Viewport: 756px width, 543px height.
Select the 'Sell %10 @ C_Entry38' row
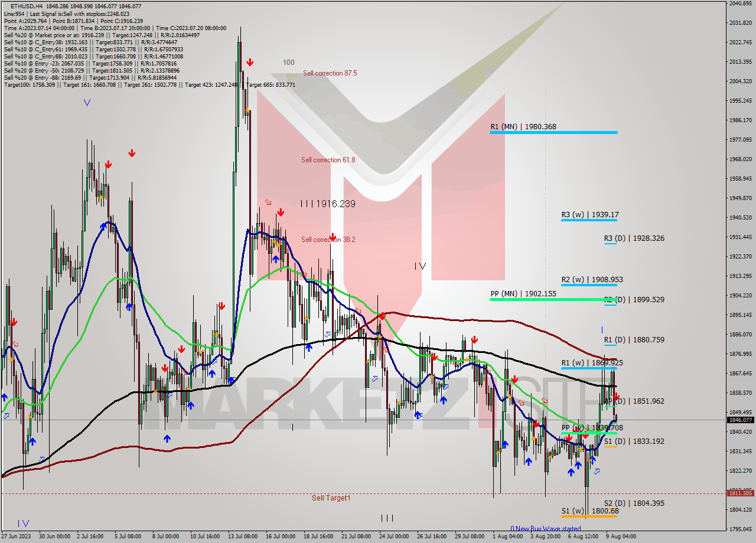tap(90, 42)
